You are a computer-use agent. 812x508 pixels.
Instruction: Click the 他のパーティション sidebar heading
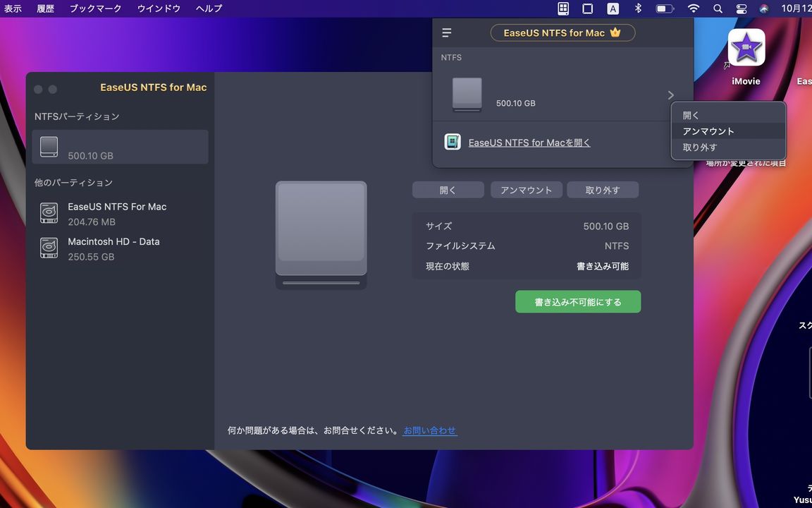[x=73, y=183]
